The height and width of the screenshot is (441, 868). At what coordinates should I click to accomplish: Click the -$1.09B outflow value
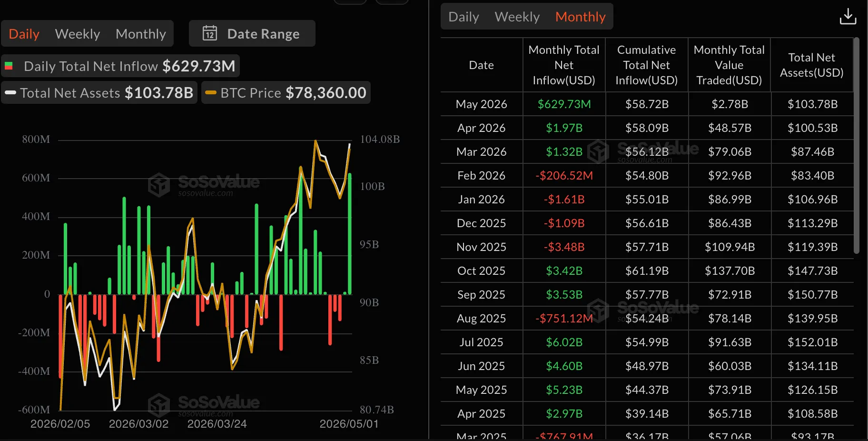[564, 223]
